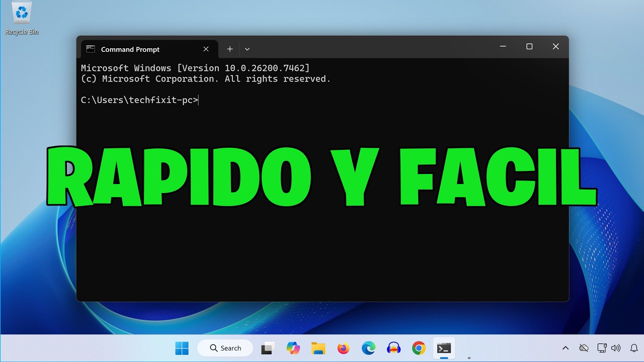This screenshot has width=644, height=362.
Task: Close the Command Prompt tab
Action: (206, 49)
